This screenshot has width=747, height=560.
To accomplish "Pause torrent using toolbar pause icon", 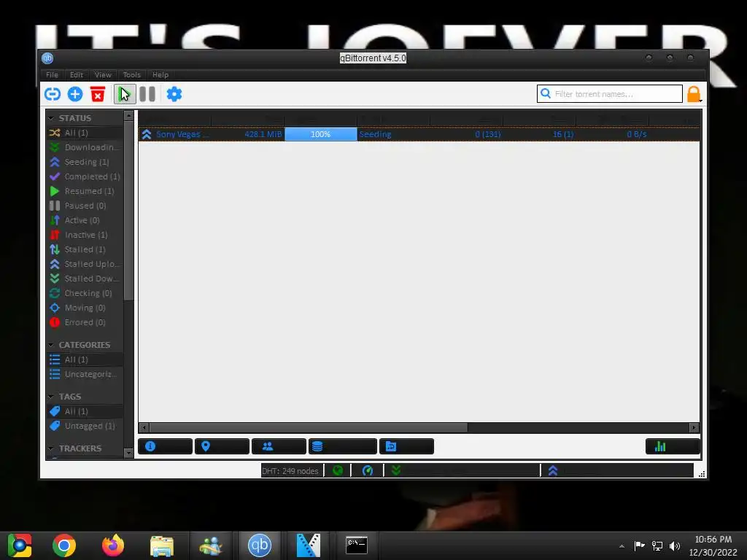I will (147, 94).
